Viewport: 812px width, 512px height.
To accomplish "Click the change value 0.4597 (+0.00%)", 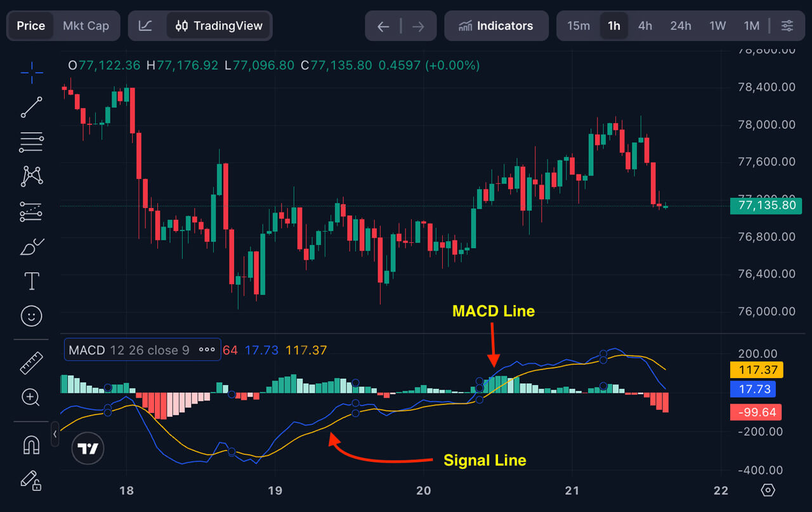I will point(429,65).
